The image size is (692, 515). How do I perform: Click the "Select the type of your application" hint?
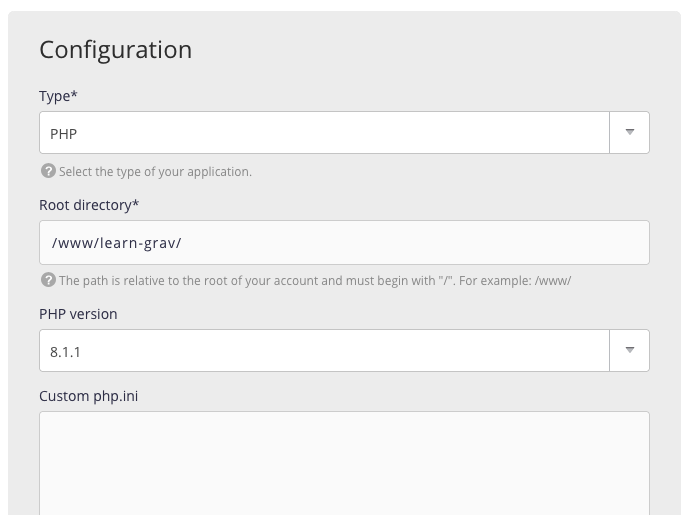click(155, 172)
